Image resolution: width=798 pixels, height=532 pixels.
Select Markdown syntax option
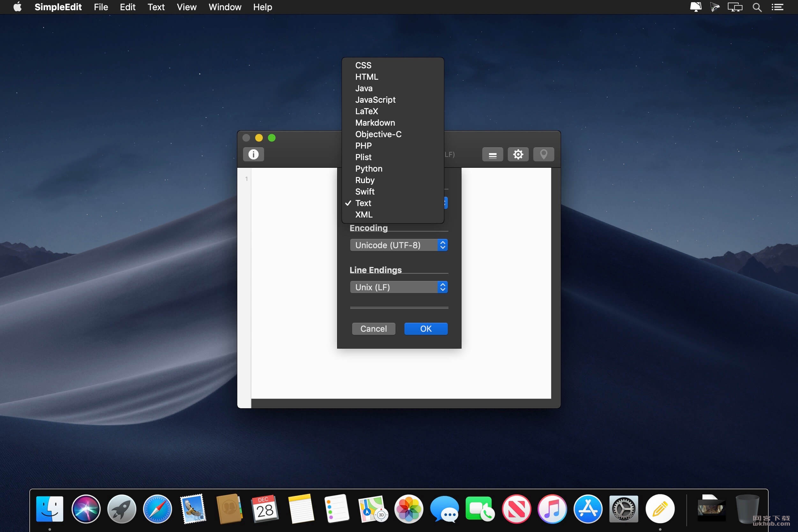tap(393, 123)
